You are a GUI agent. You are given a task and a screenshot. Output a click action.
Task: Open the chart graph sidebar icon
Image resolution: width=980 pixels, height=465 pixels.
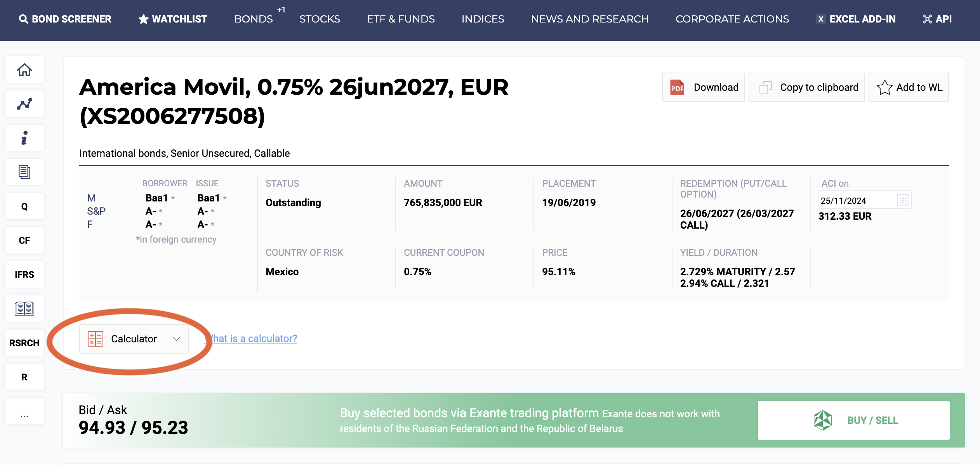tap(24, 104)
